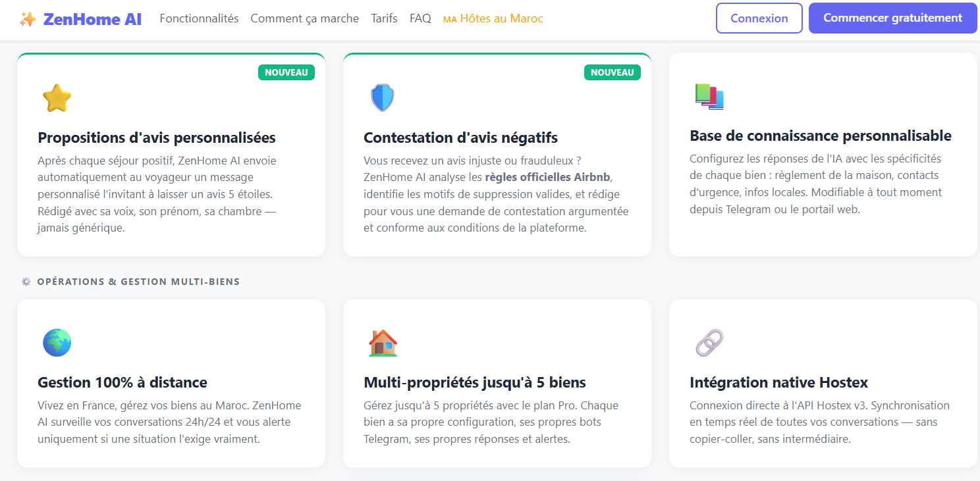
Task: Click the sparkle logo icon beside ZenHome AI
Action: [27, 18]
